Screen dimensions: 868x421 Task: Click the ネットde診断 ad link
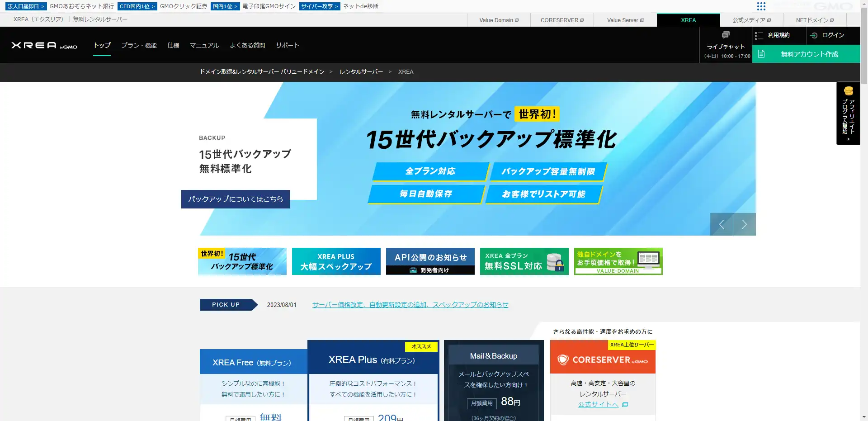click(x=361, y=6)
